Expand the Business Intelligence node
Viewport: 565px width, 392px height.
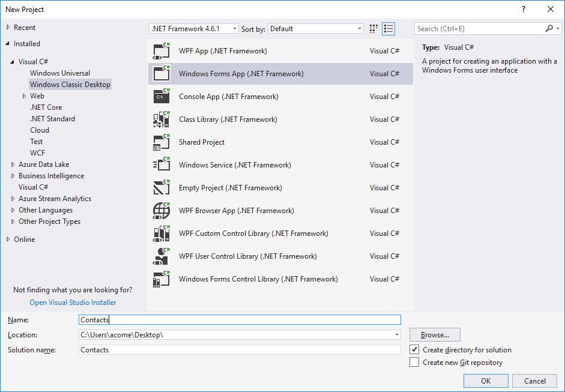point(13,176)
